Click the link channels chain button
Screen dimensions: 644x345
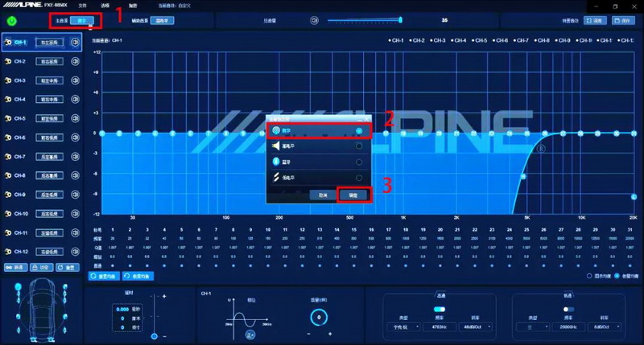tap(15, 268)
